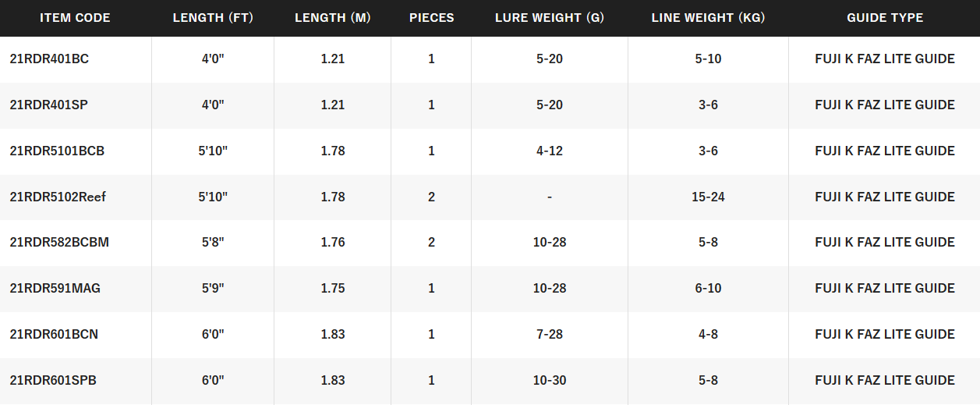Click the 10-30 lure weight value

pos(550,381)
